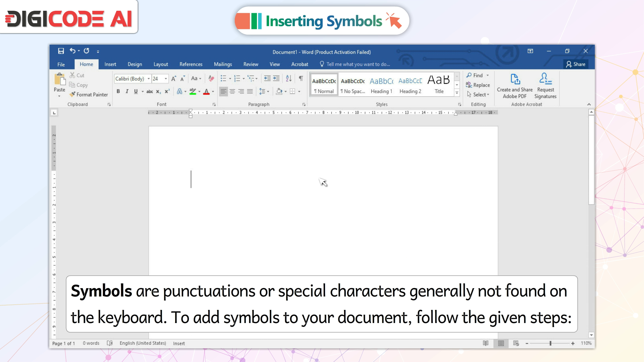Apply the green text highlight color
This screenshot has width=644, height=362.
pos(193,91)
